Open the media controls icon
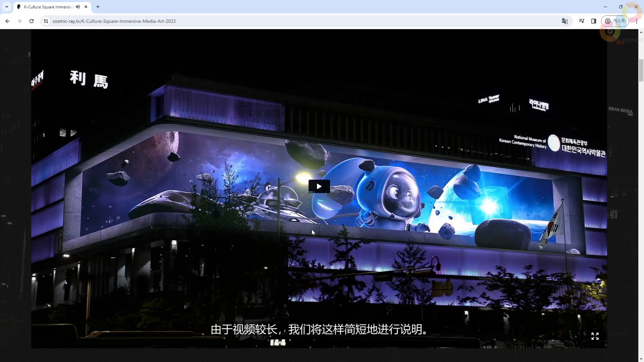 tap(582, 21)
